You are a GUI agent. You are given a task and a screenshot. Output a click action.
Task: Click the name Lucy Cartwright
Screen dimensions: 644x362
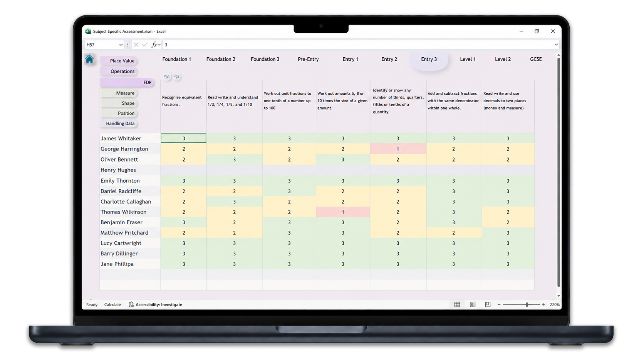point(121,243)
